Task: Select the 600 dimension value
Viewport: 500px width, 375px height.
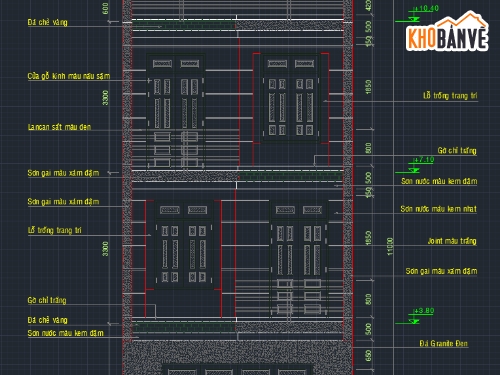Action: 105,8
